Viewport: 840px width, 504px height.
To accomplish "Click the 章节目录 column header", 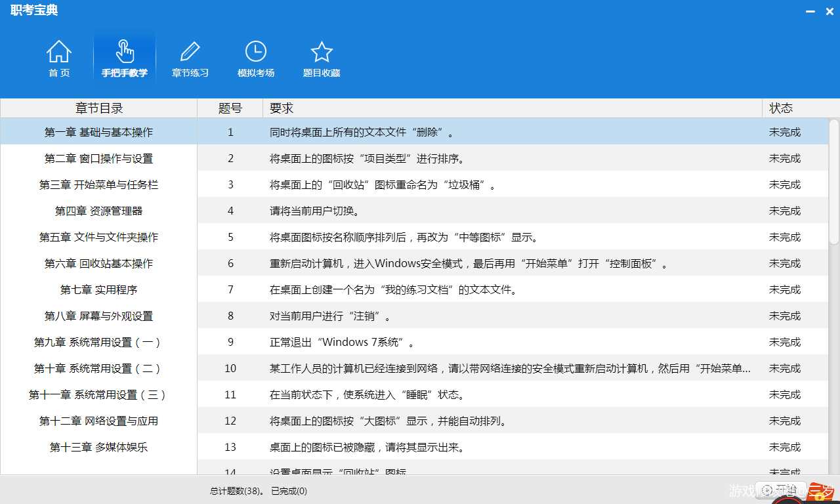I will [98, 108].
